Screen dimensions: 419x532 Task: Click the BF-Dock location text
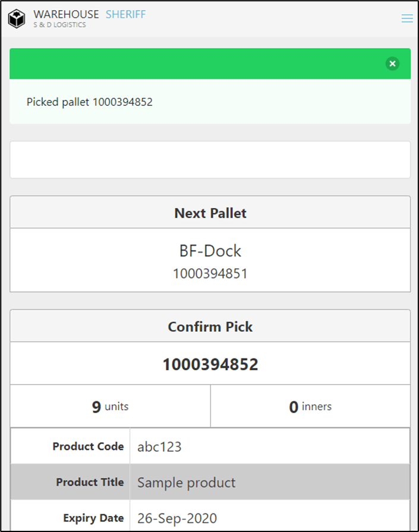coord(210,251)
